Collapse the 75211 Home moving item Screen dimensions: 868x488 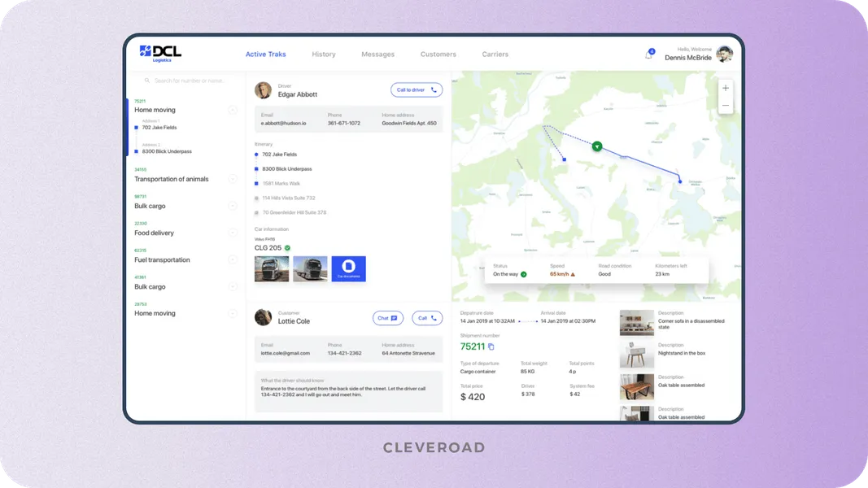point(233,110)
